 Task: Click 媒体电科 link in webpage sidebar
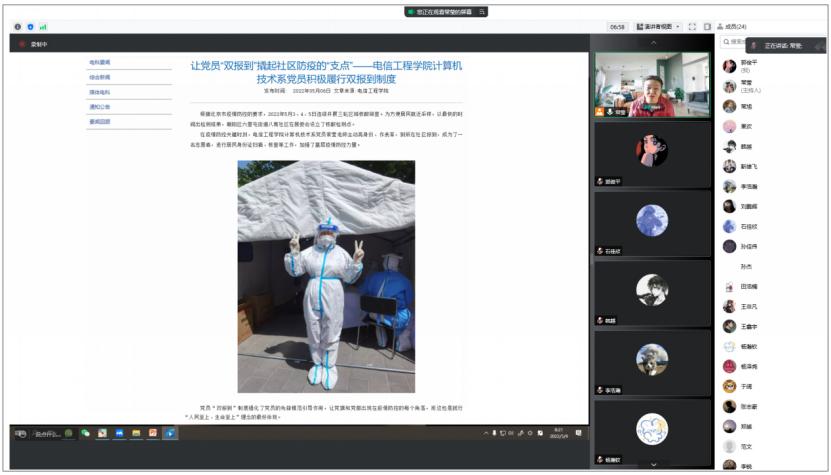click(x=100, y=92)
